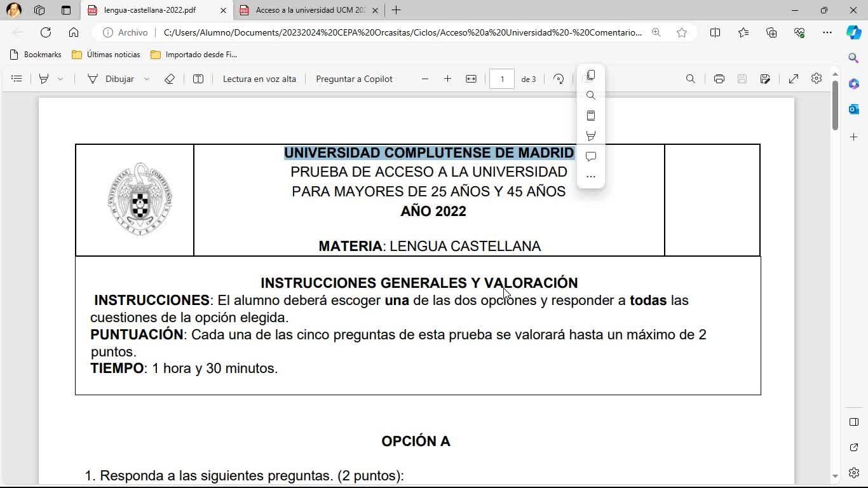The width and height of the screenshot is (868, 488).
Task: Highlight the selected text from popup
Action: pyautogui.click(x=591, y=136)
